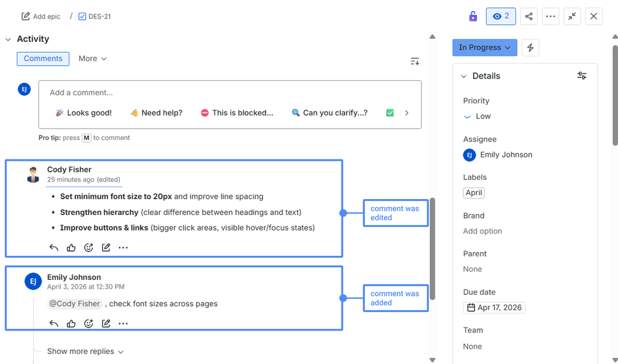Click the automation lightning bolt icon

coord(530,47)
